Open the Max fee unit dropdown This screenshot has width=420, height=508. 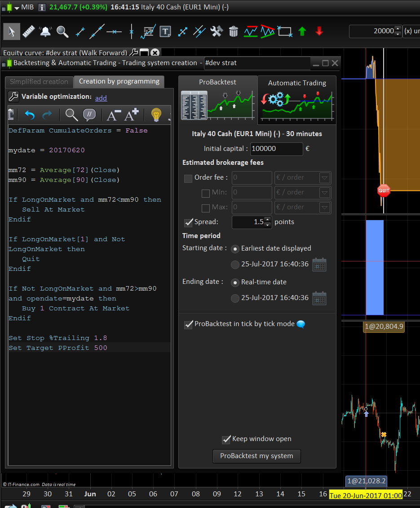[x=324, y=207]
